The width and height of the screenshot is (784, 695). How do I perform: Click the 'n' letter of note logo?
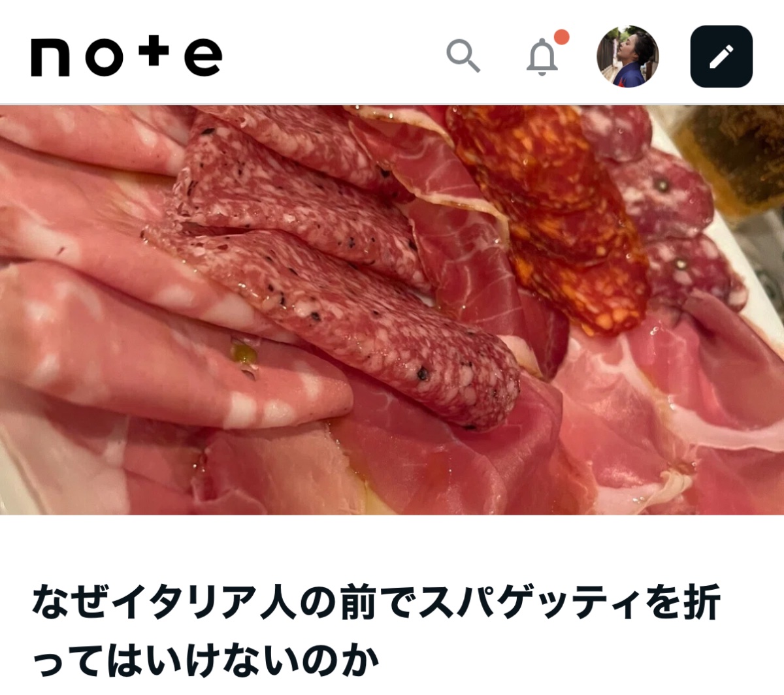50,58
